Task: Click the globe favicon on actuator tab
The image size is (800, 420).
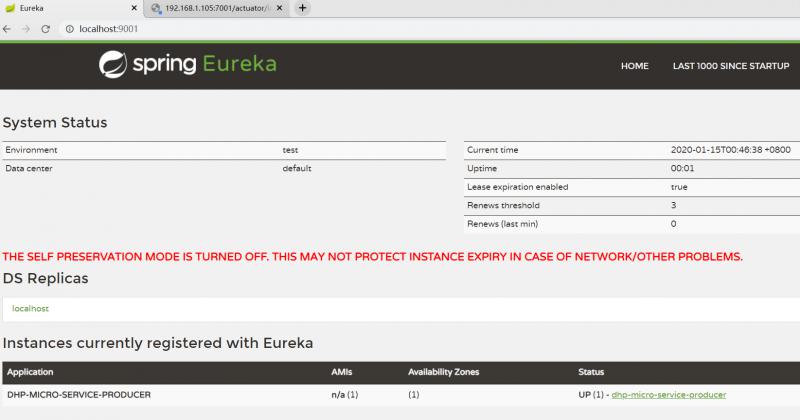Action: (x=156, y=8)
